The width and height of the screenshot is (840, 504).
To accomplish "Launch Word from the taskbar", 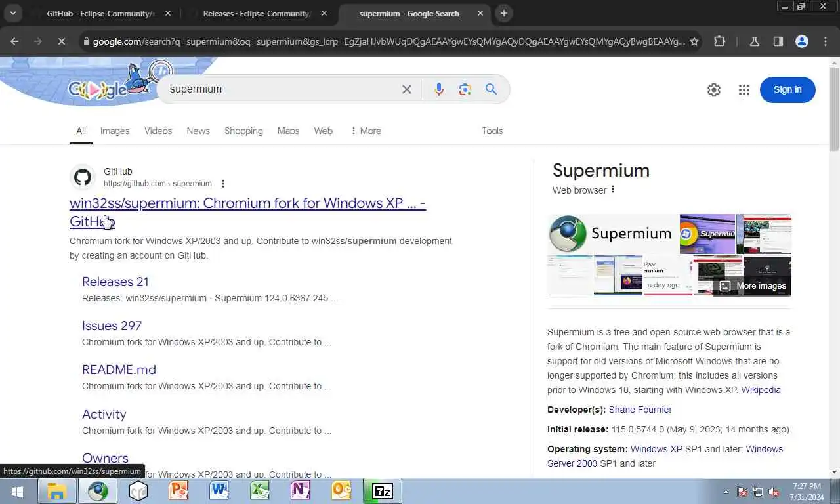I will click(219, 491).
